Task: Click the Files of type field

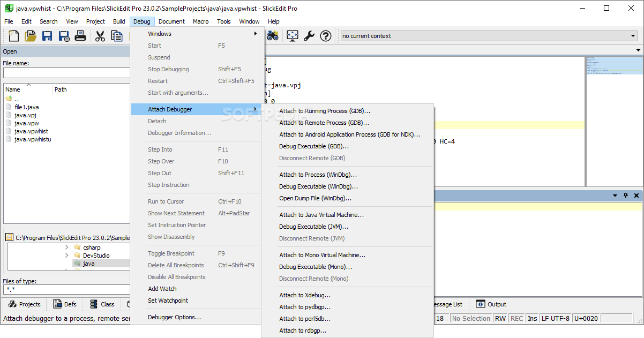Action: (66, 290)
